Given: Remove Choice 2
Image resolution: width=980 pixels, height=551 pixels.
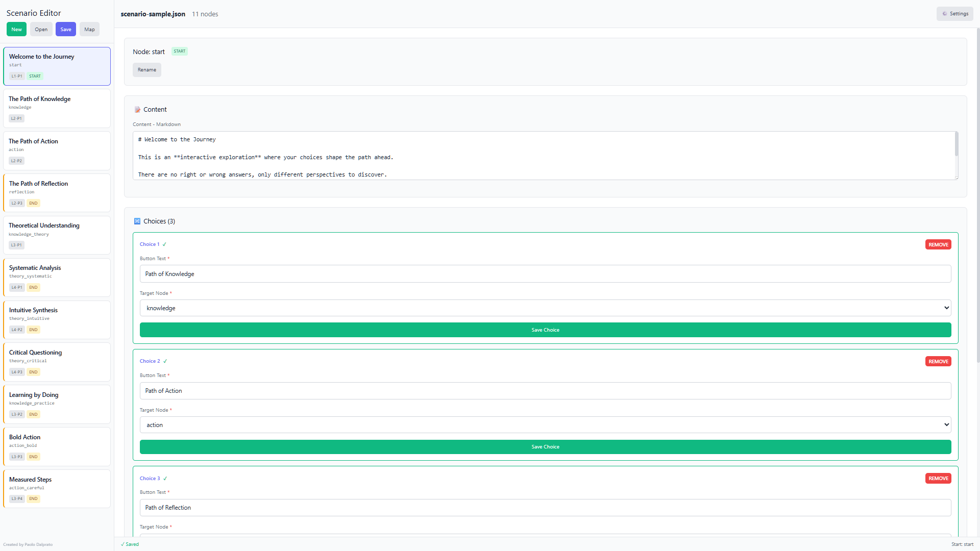Looking at the screenshot, I should point(938,362).
